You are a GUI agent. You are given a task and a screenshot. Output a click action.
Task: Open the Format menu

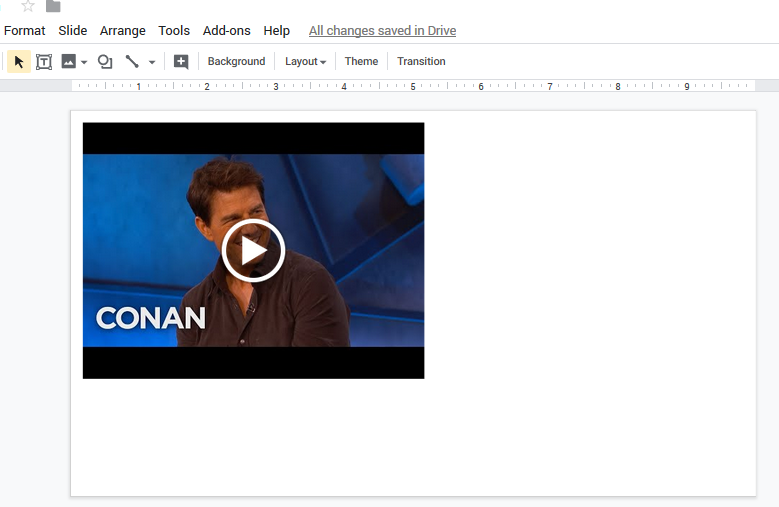coord(25,31)
